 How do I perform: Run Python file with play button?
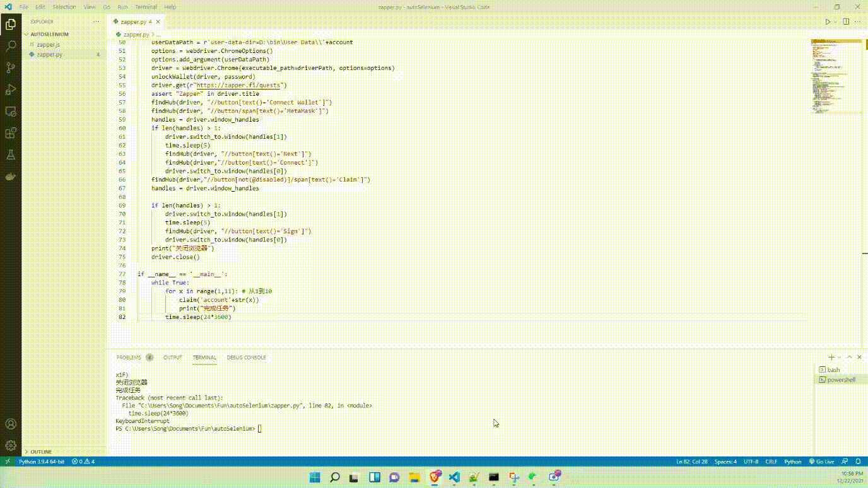click(x=828, y=21)
